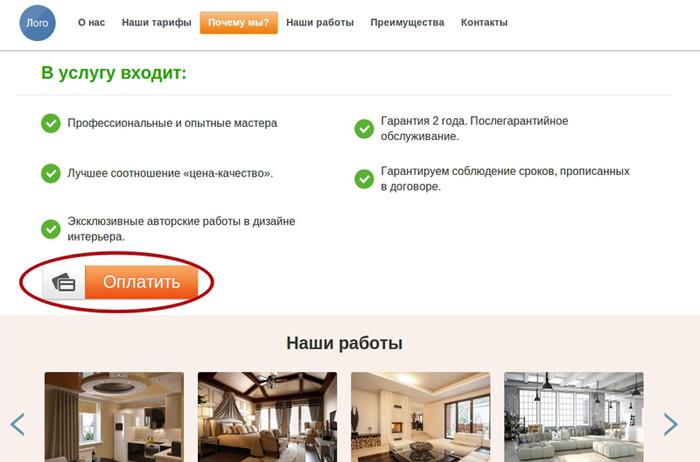Navigate to Преимущества section
This screenshot has height=462, width=700.
click(407, 22)
